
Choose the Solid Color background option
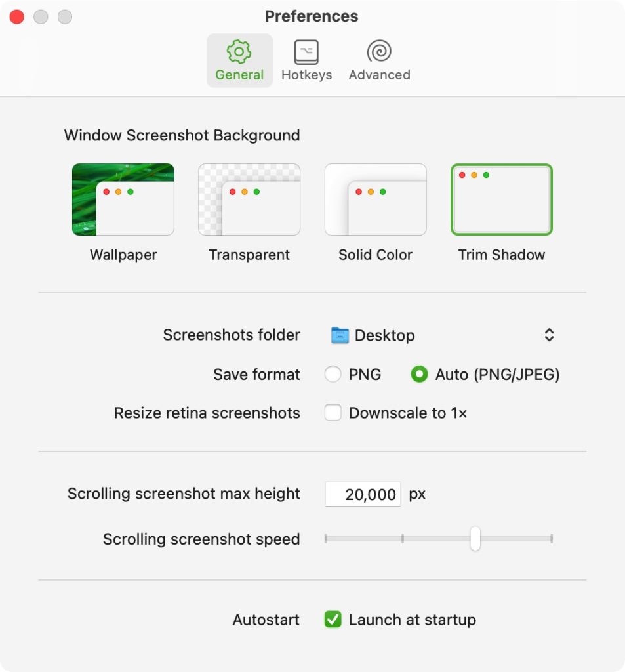tap(376, 199)
